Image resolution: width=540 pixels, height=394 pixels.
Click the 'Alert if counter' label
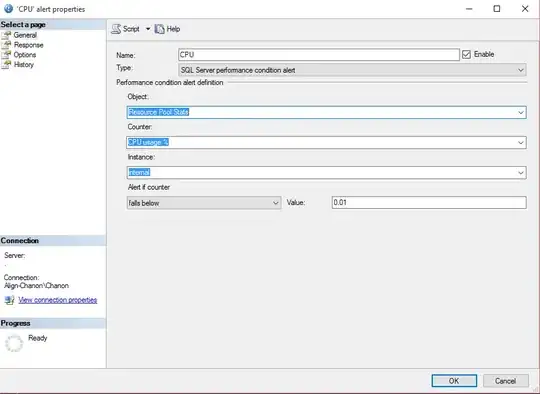149,187
